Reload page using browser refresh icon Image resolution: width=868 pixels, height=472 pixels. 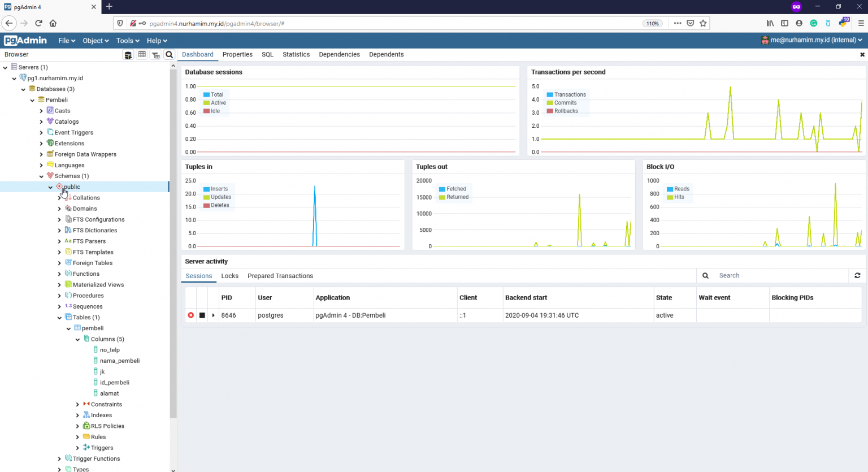[x=38, y=23]
